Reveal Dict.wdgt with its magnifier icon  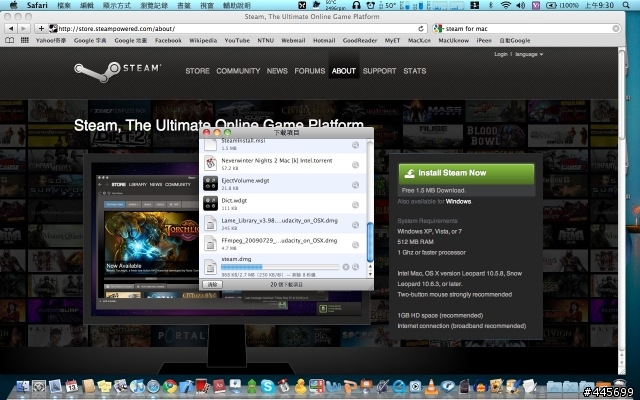(355, 205)
